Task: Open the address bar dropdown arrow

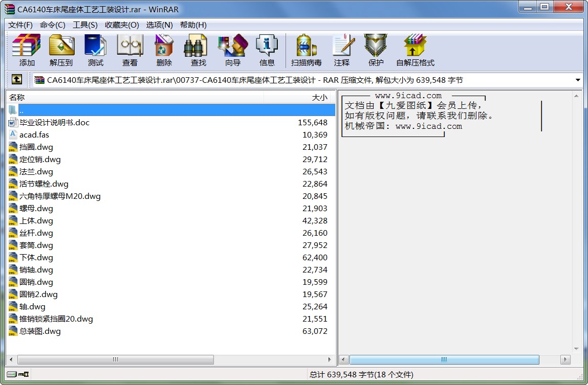Action: [x=579, y=80]
